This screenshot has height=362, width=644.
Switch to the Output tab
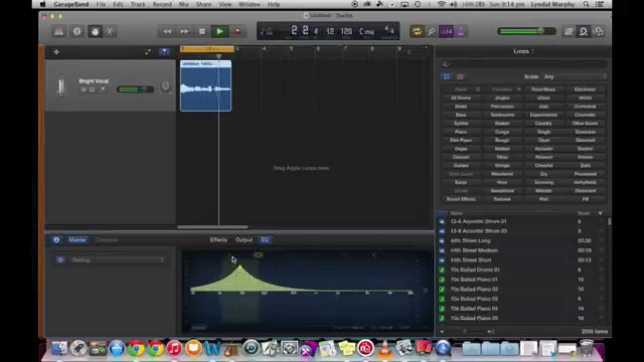244,240
